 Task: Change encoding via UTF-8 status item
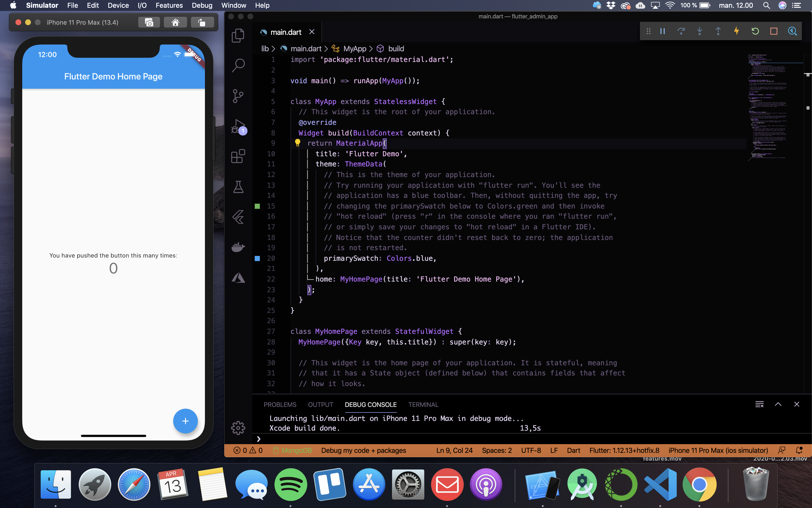pos(531,450)
